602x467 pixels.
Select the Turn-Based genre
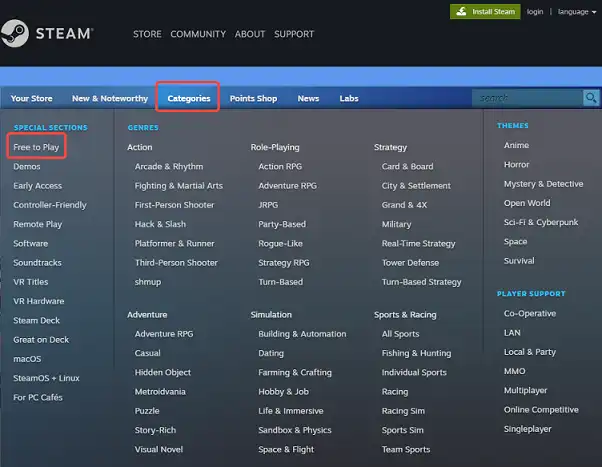pyautogui.click(x=281, y=282)
